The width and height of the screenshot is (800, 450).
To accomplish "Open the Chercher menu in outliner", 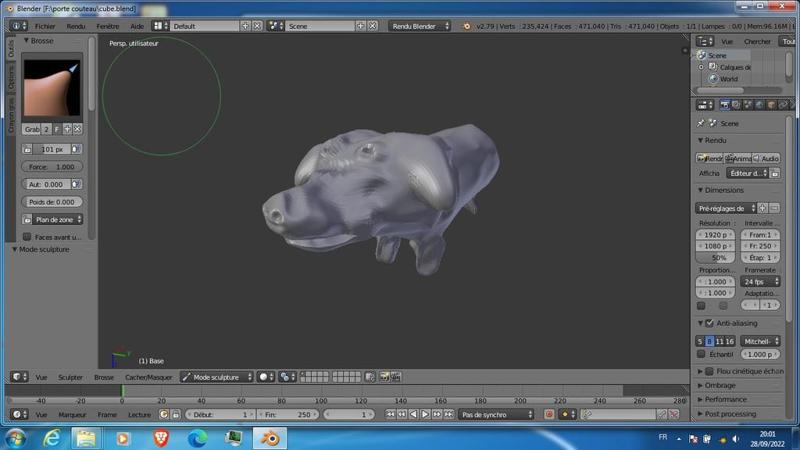I will tap(757, 41).
